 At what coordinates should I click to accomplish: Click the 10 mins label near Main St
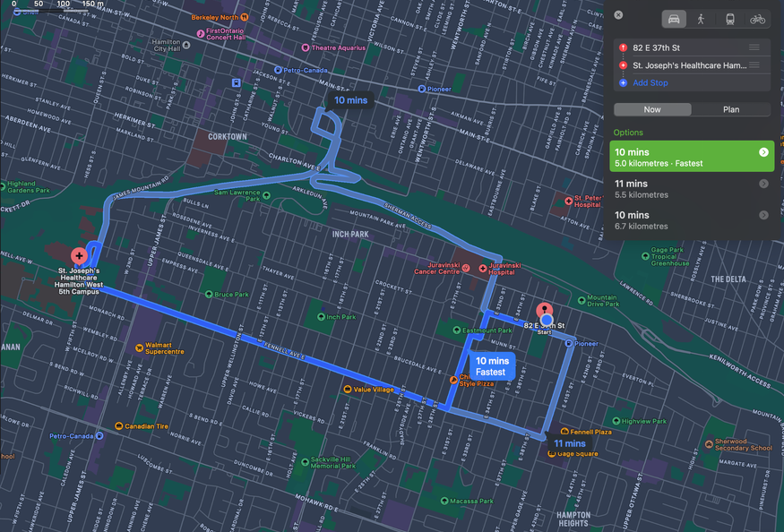click(x=350, y=100)
